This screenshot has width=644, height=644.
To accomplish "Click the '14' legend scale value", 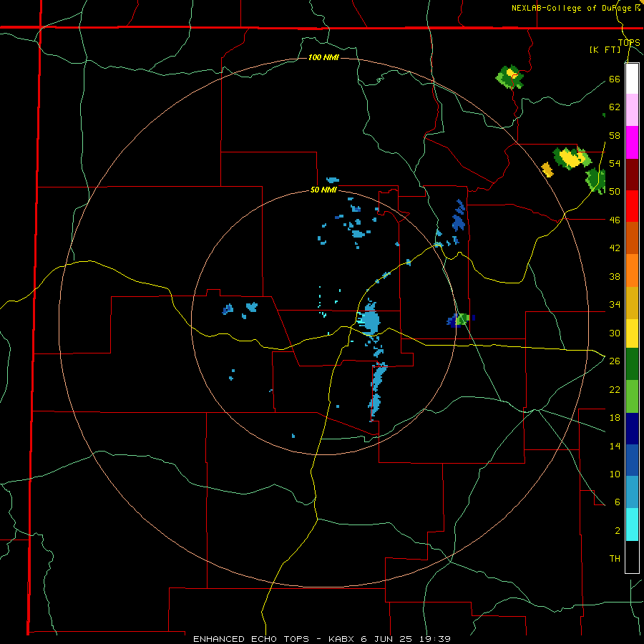I will pos(615,446).
